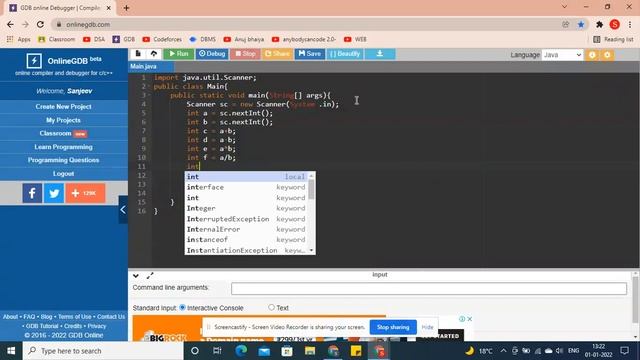This screenshot has height=360, width=640.
Task: Bookmark this page with the star icon
Action: pos(581,24)
